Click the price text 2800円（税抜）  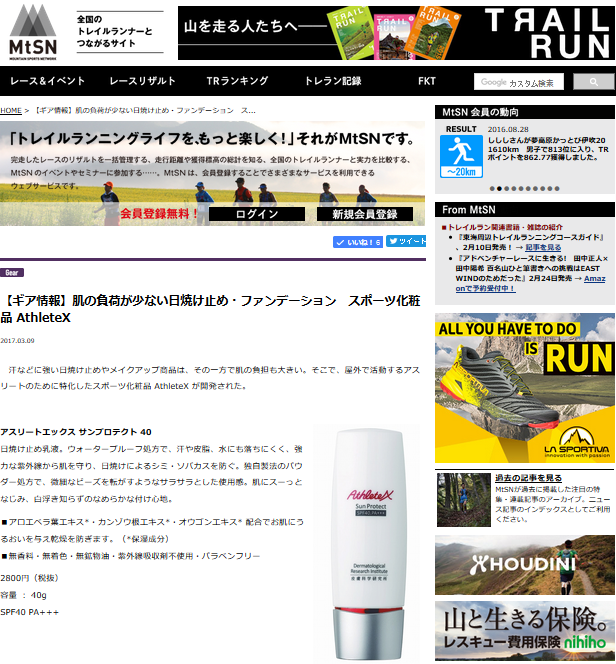(30, 578)
